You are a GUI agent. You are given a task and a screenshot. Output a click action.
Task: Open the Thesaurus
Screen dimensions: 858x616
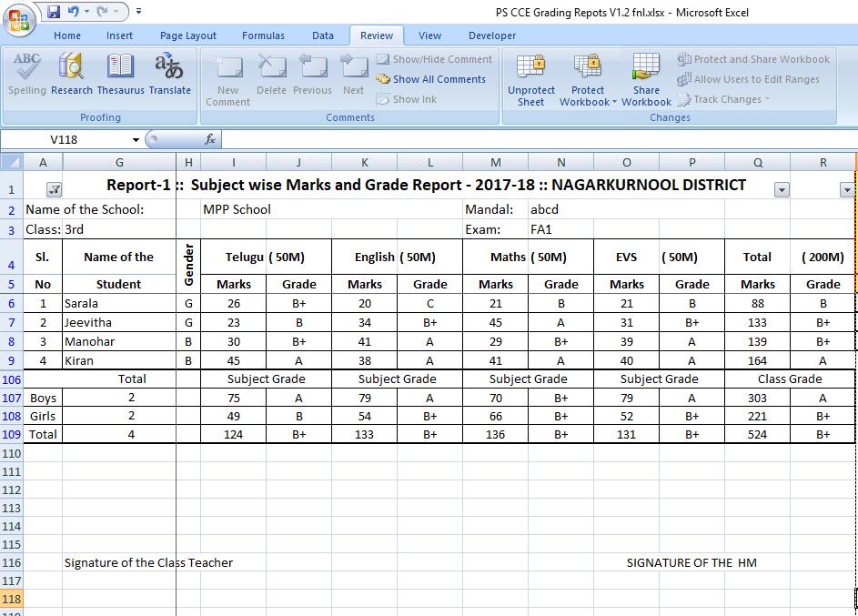coord(120,73)
